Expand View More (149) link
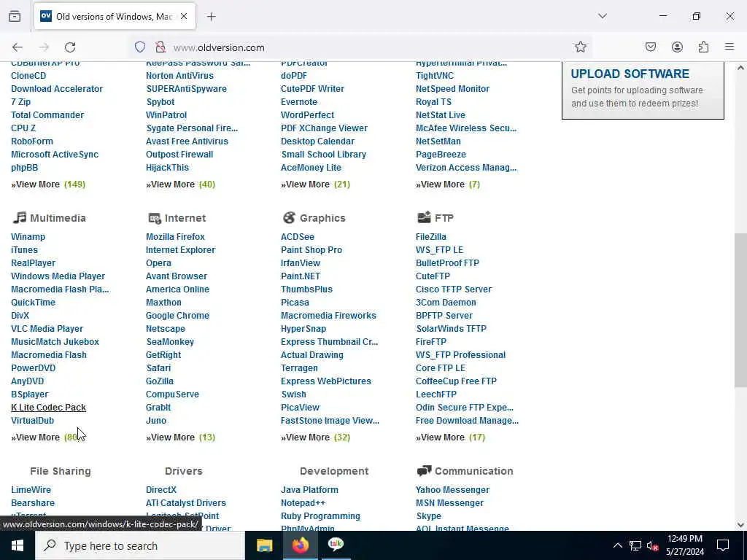Viewport: 747px width, 560px height. pos(48,184)
